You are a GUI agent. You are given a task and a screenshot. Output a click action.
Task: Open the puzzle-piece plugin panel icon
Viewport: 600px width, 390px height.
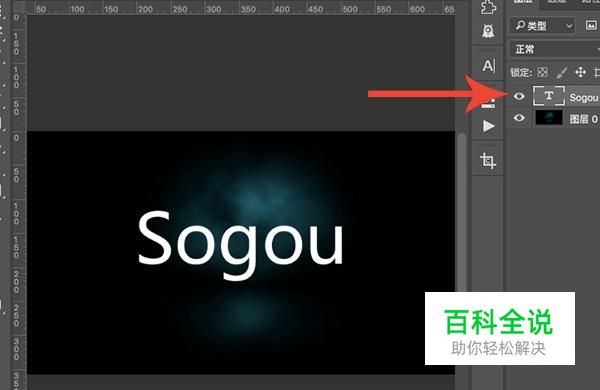click(488, 7)
